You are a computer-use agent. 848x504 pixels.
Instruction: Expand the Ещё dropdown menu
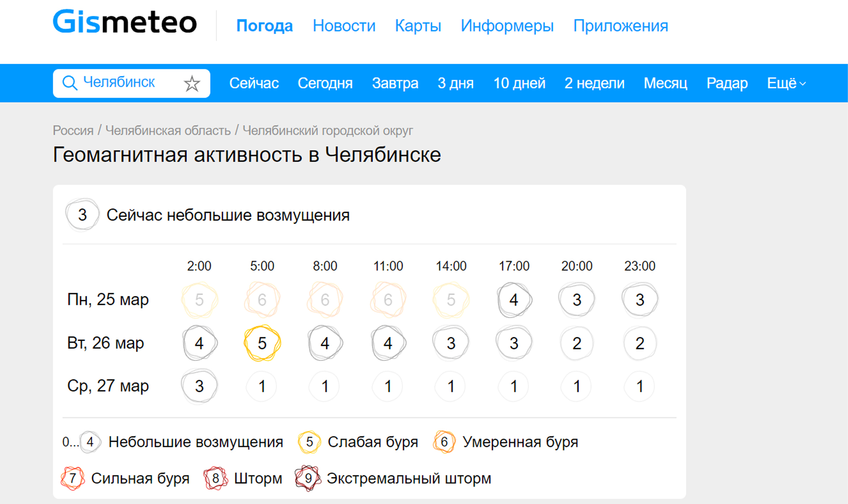pyautogui.click(x=786, y=83)
